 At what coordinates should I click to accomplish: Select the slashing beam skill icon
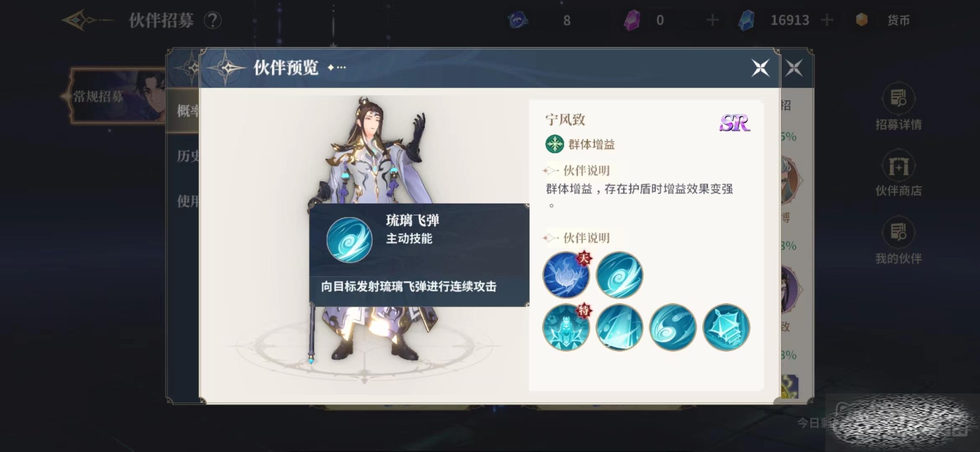pos(619,327)
